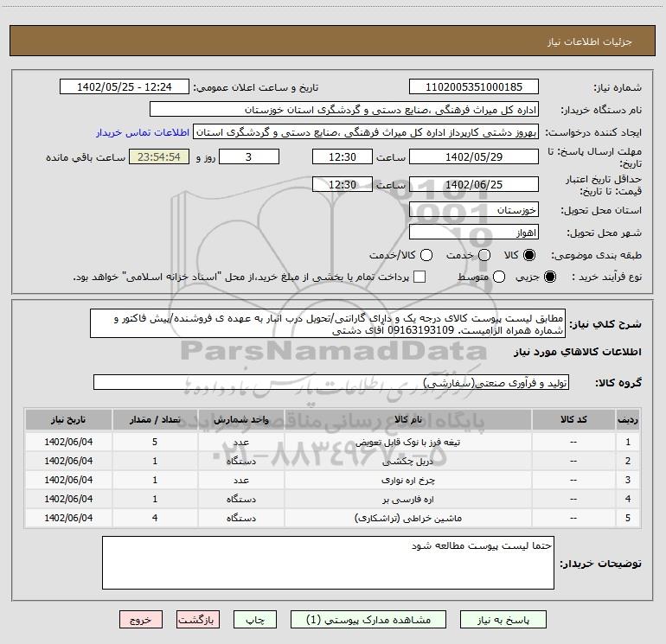The height and width of the screenshot is (644, 666).
Task: Click item name اره فارسی بر
Action: tap(407, 500)
